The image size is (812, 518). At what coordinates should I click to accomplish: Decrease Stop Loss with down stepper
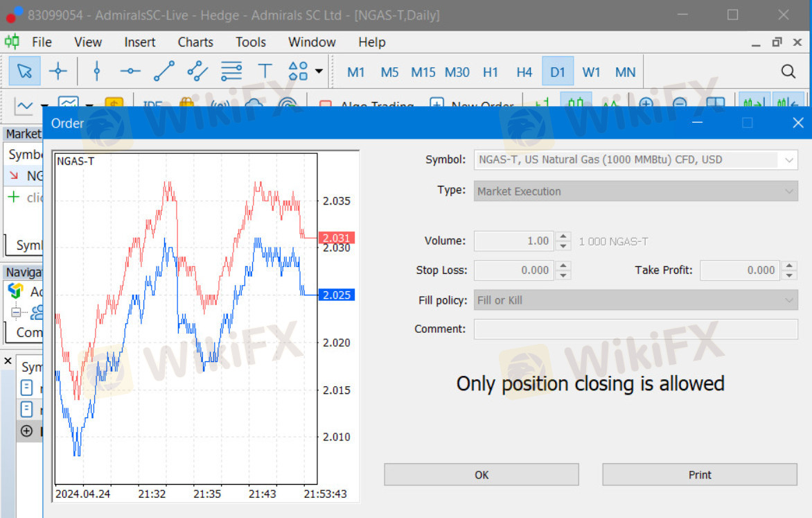(563, 275)
